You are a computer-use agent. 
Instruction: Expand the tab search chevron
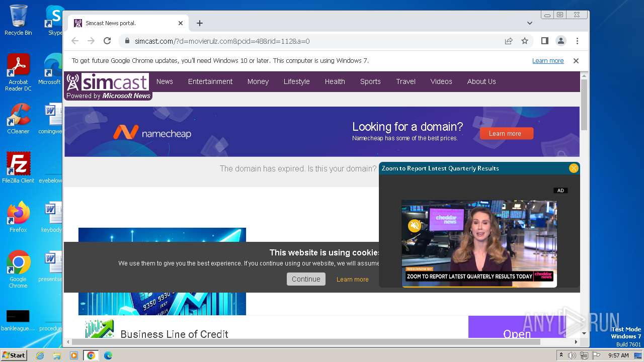(x=529, y=23)
